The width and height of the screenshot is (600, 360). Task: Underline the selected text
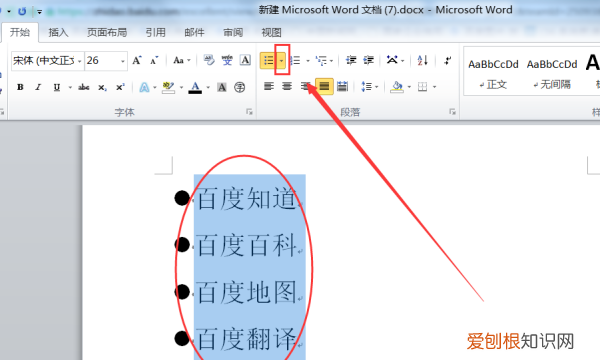click(57, 87)
